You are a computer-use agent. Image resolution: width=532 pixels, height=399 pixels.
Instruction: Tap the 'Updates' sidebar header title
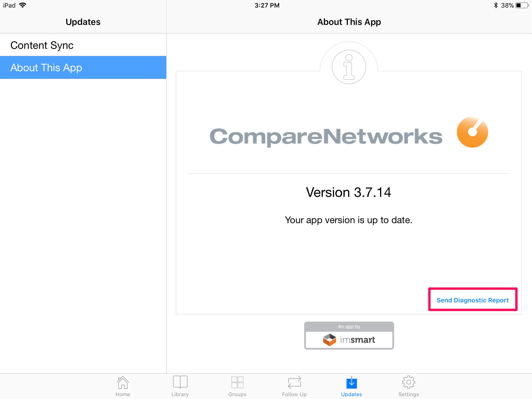[83, 22]
